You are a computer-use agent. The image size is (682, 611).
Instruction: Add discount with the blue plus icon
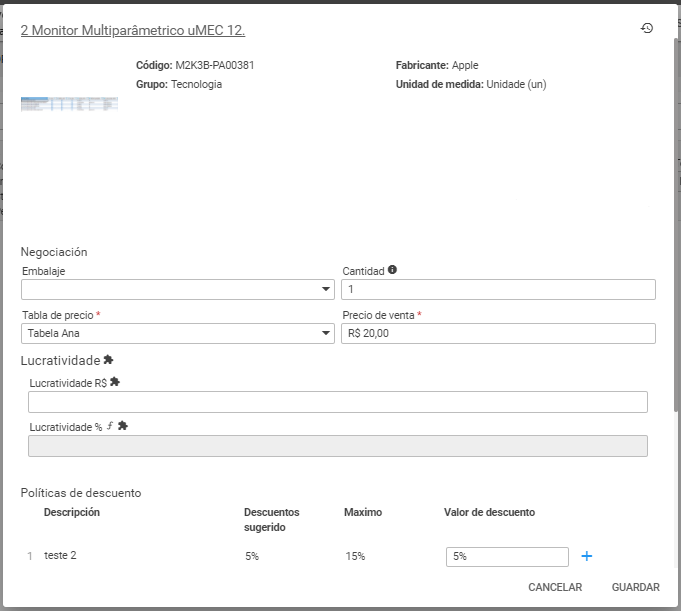(587, 556)
